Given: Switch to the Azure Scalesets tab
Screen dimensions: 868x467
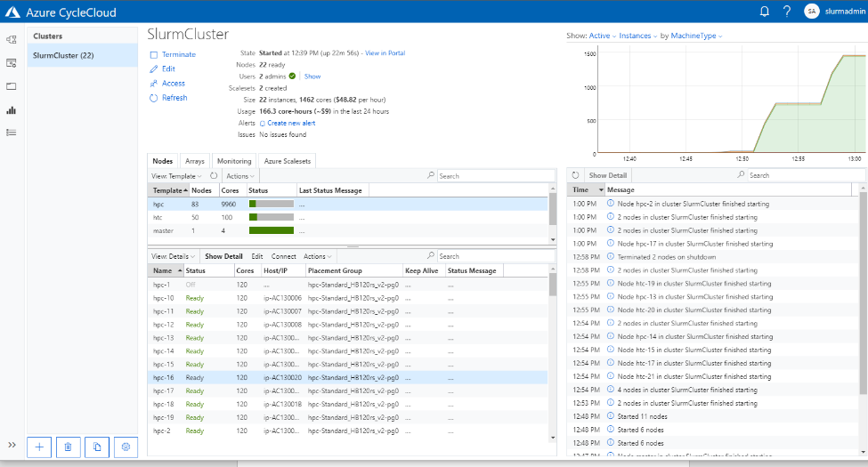Looking at the screenshot, I should pyautogui.click(x=288, y=161).
